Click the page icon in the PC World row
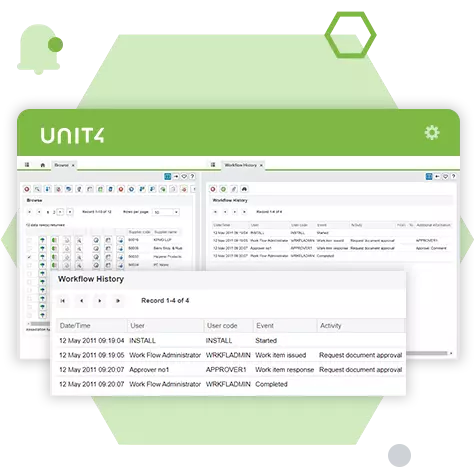The height and width of the screenshot is (476, 476). pos(108,265)
